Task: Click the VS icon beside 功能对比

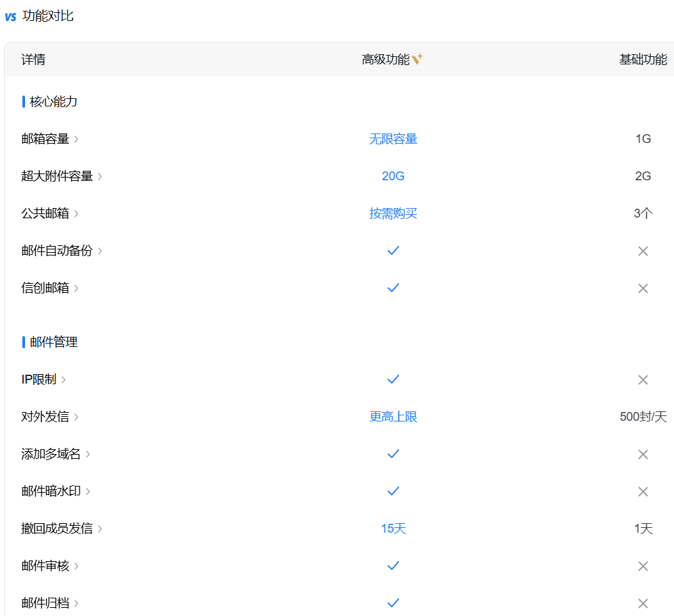Action: pos(10,16)
